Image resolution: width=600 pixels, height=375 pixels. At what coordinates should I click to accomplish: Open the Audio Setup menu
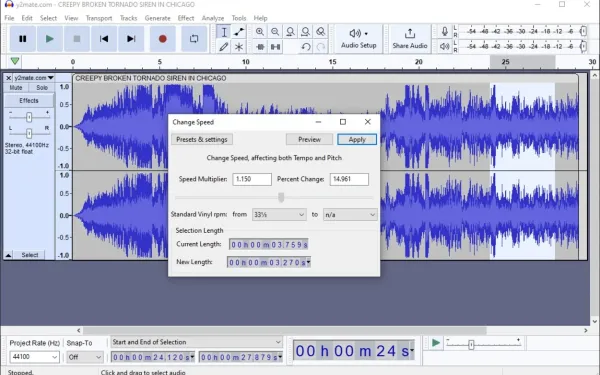359,39
